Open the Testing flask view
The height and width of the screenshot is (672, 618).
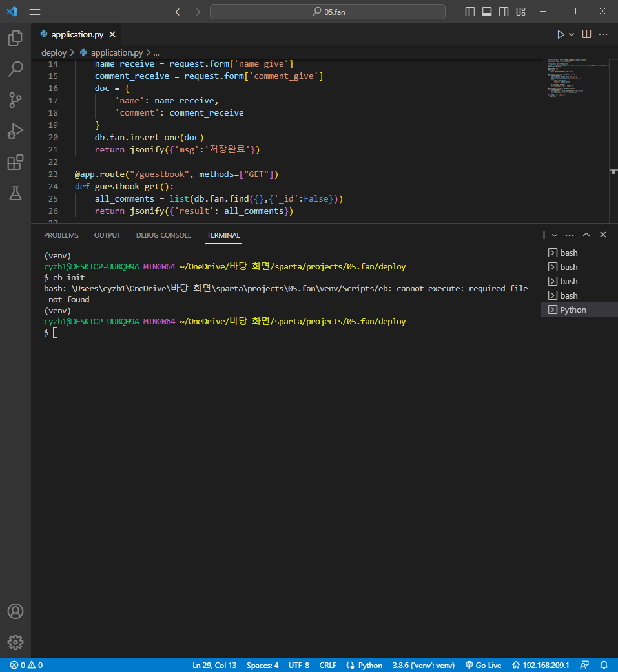point(15,193)
